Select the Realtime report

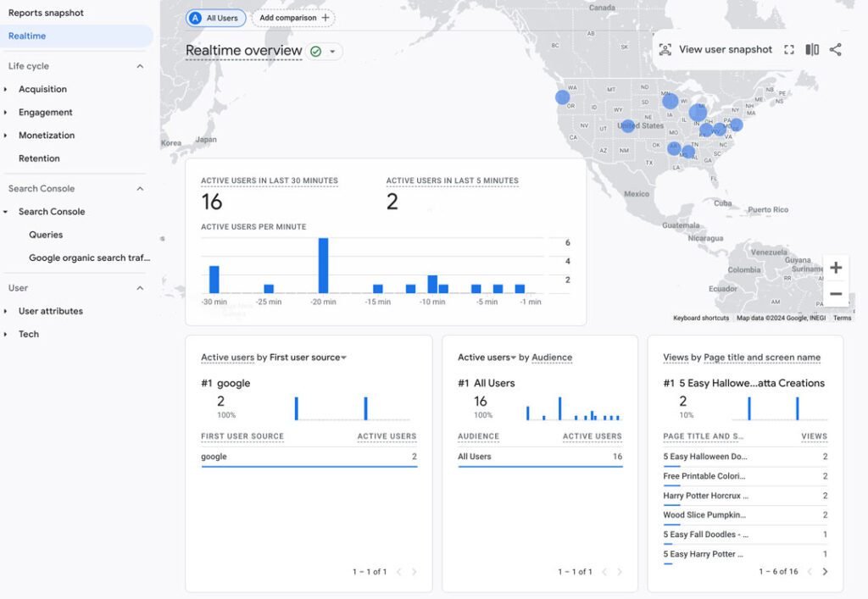point(76,36)
